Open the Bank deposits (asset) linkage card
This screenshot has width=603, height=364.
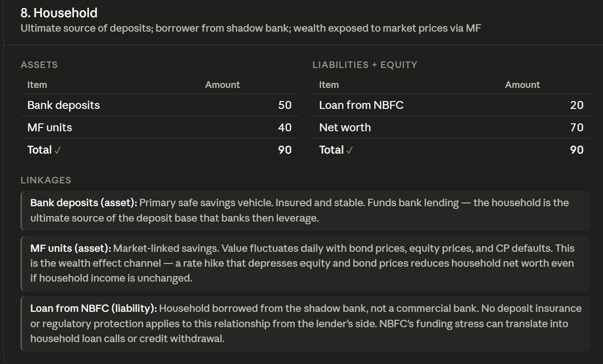(305, 210)
